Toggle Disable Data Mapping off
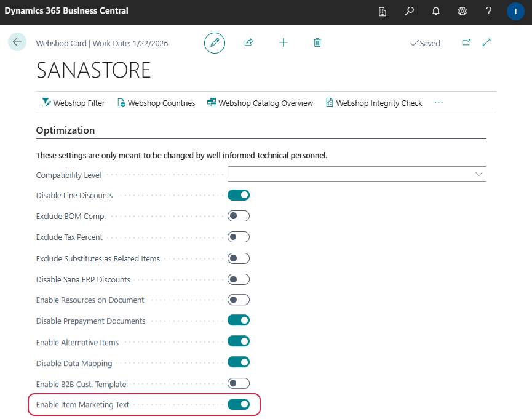Viewport: 532px width, 419px height. [239, 362]
